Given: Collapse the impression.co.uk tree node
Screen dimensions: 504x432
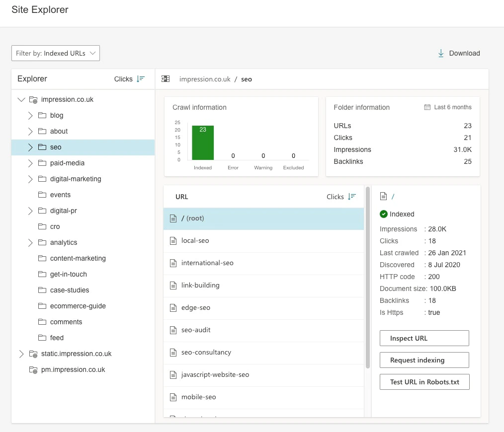Looking at the screenshot, I should [x=21, y=100].
